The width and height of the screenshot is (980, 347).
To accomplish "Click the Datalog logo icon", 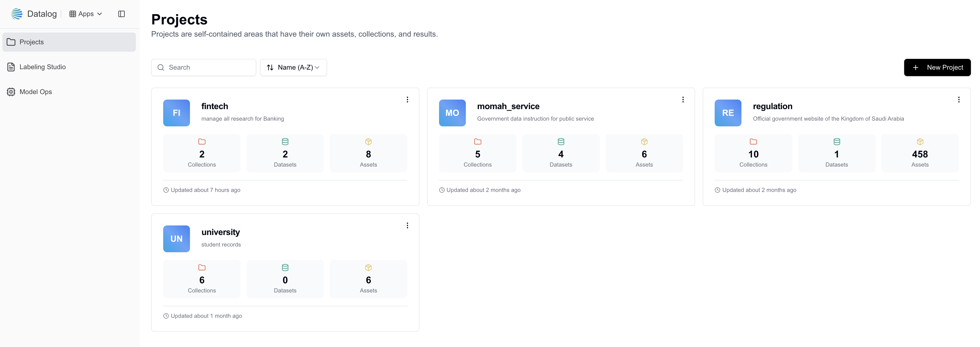I will click(x=17, y=14).
